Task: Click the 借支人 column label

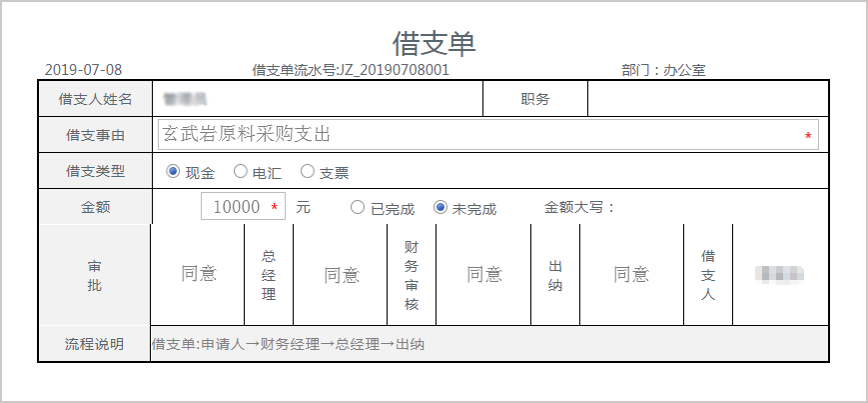Action: (708, 275)
